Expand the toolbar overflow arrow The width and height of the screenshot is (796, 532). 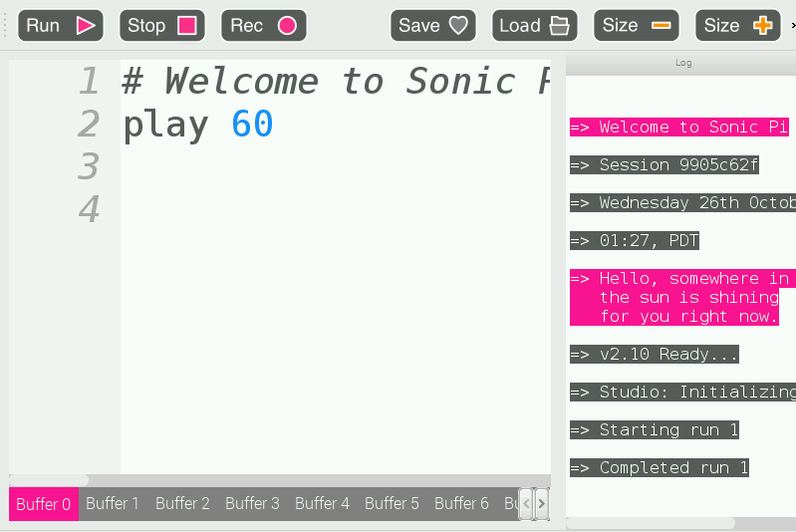coord(792,26)
